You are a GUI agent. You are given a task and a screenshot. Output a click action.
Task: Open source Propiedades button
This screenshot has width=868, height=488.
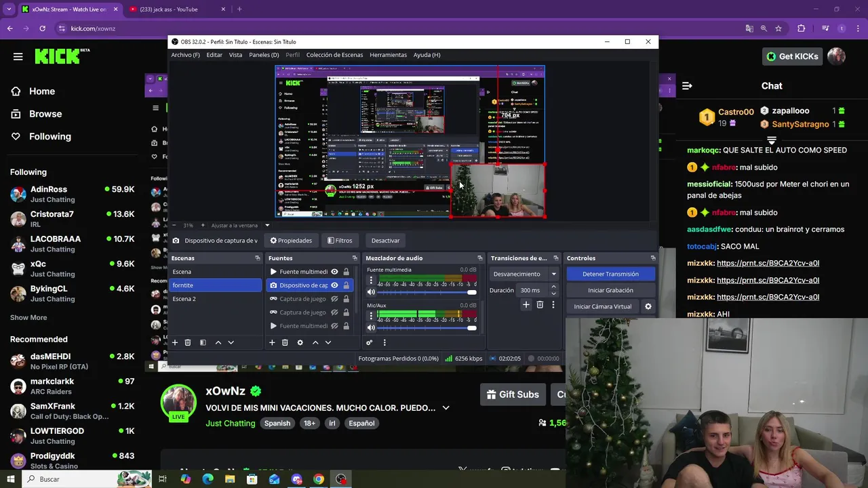point(291,241)
